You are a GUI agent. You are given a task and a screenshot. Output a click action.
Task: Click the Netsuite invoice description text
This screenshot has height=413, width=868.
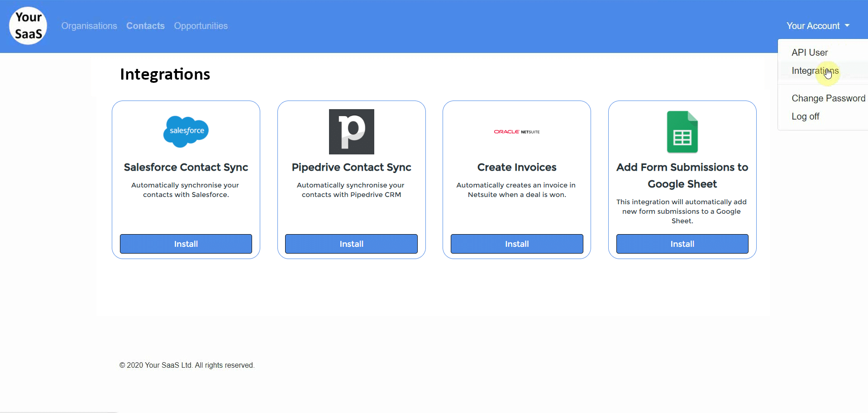point(516,190)
